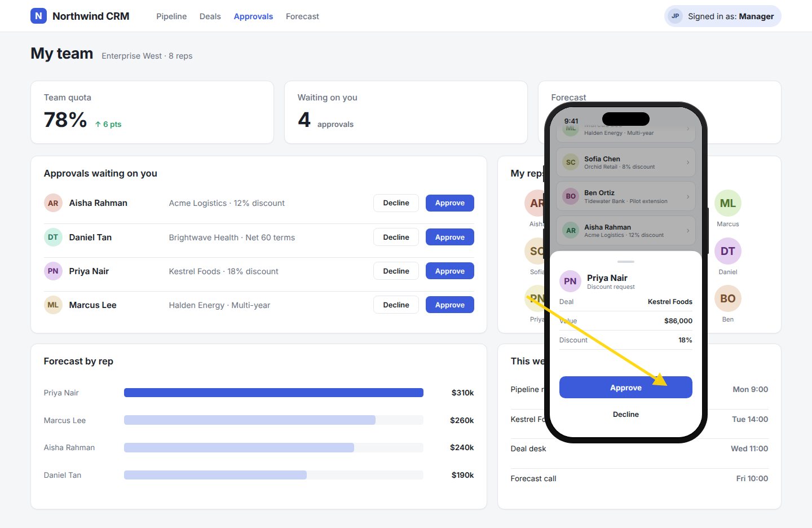Viewport: 812px width, 528px height.
Task: Approve Priya Nair's request in the desktop list
Action: click(450, 271)
